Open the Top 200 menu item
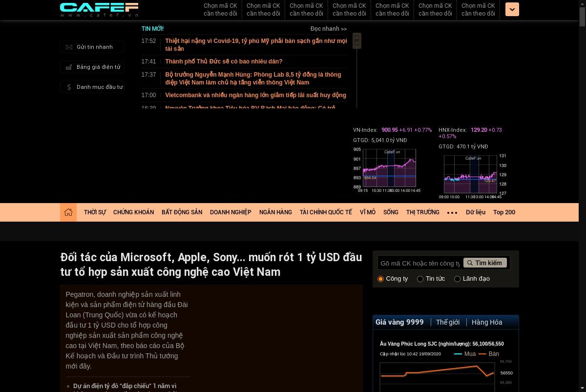The image size is (586, 392). [x=504, y=212]
